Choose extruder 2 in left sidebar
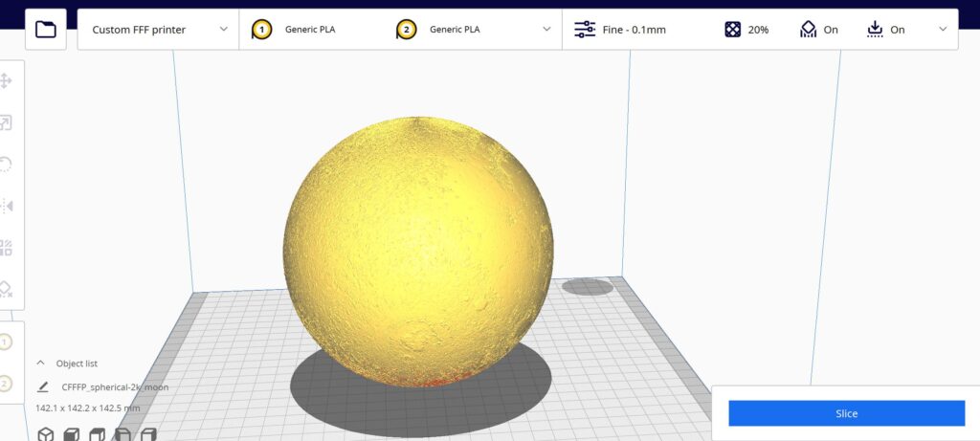The width and height of the screenshot is (980, 441). 5,383
